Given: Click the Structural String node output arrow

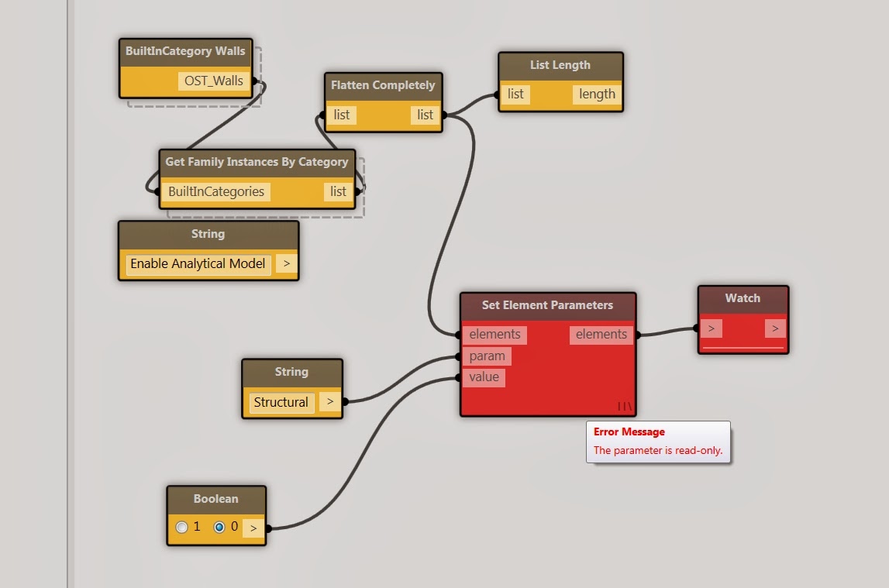Looking at the screenshot, I should pyautogui.click(x=330, y=401).
